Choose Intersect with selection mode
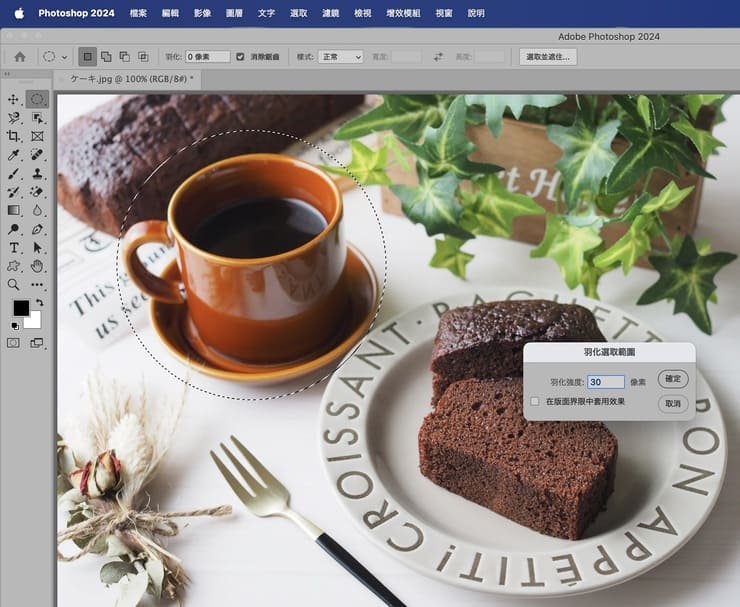This screenshot has height=607, width=740. pyautogui.click(x=143, y=57)
